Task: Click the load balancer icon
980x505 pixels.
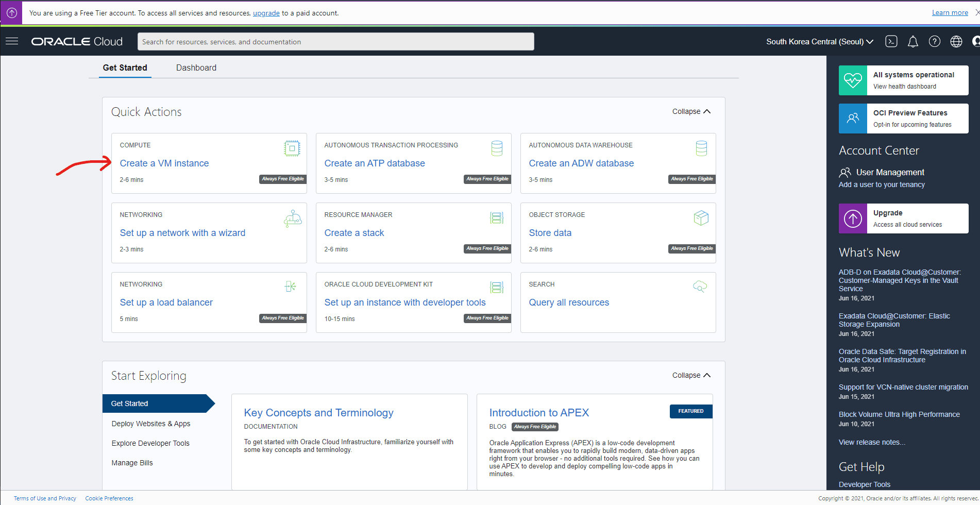Action: pyautogui.click(x=291, y=287)
